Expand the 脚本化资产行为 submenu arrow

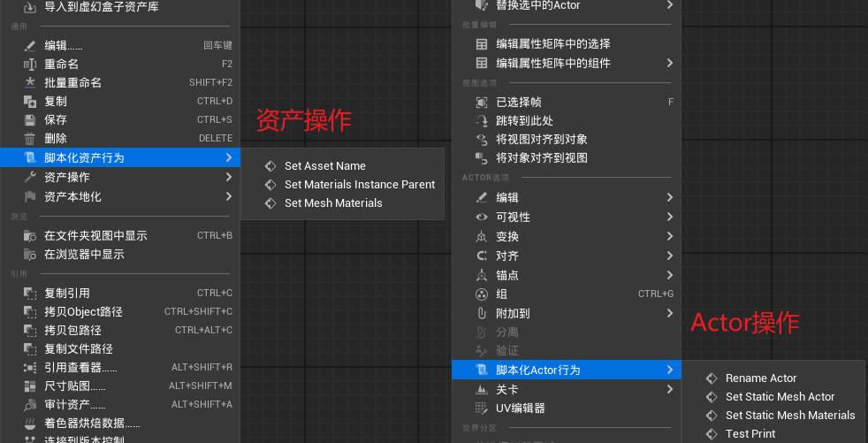(229, 157)
